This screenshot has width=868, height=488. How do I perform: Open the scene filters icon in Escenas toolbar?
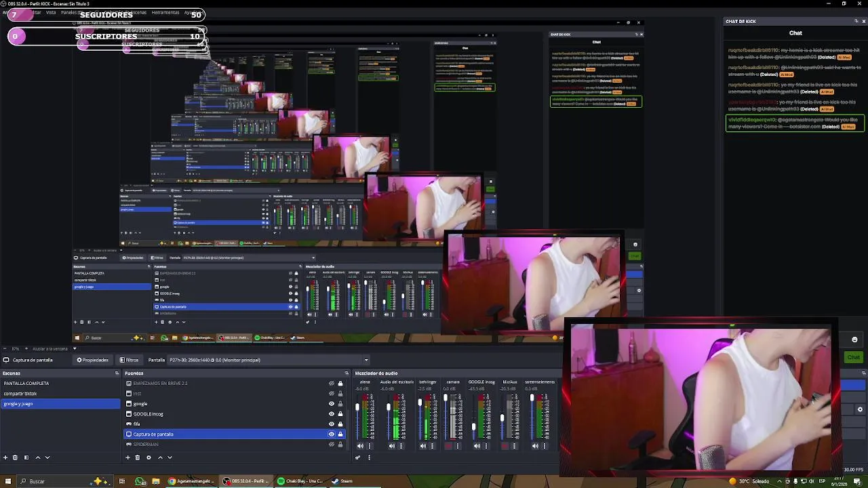[x=26, y=457]
